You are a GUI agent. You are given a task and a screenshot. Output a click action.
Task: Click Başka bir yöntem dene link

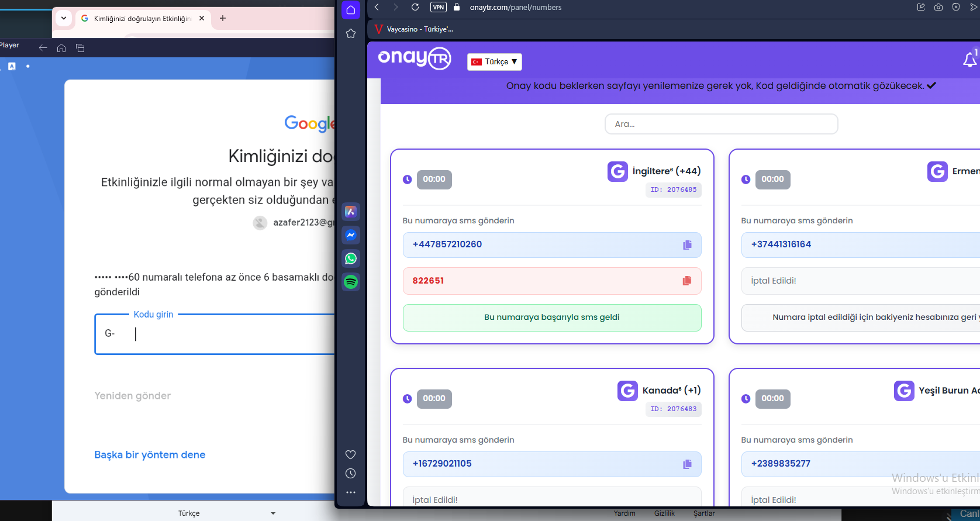coord(150,455)
